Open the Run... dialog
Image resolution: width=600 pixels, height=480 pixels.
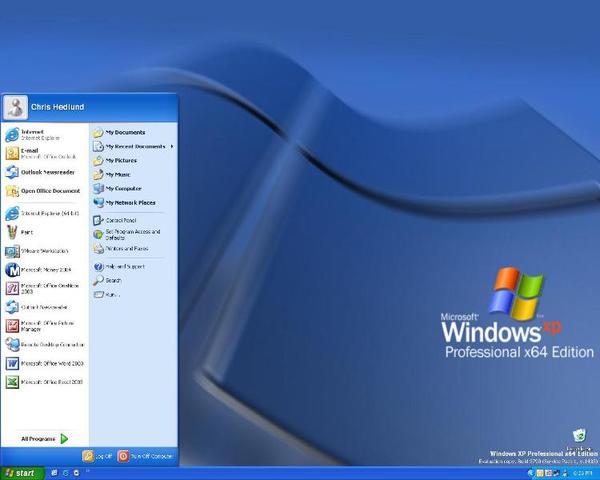coord(133,295)
